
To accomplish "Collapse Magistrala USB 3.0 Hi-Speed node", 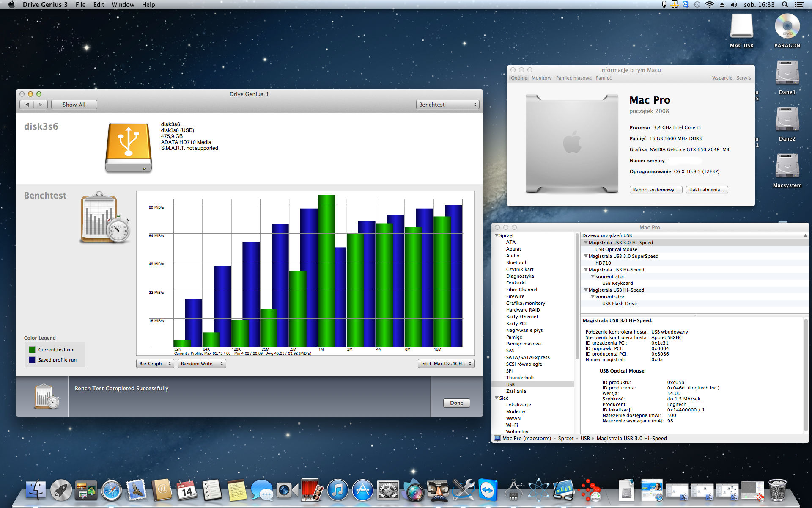I will click(x=586, y=243).
